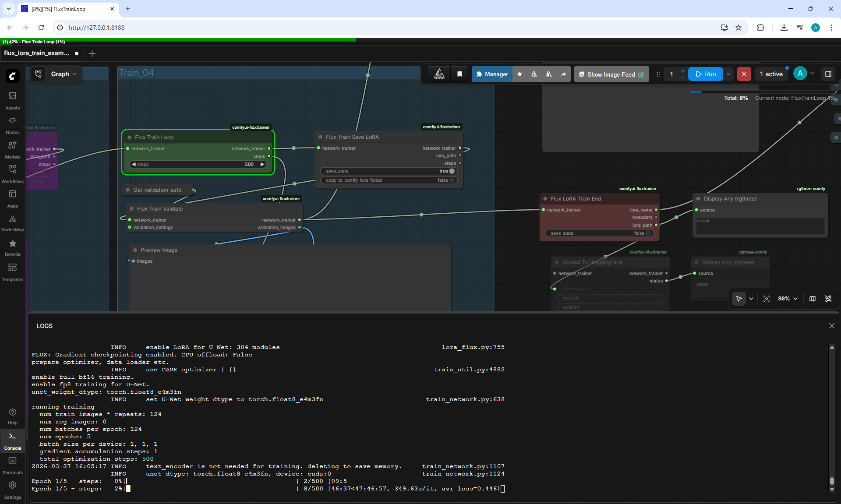
Task: Add a new workflow tab
Action: pyautogui.click(x=92, y=53)
